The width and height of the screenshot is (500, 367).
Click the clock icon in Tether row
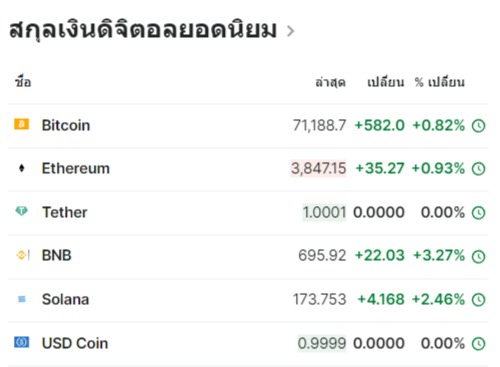pos(478,213)
